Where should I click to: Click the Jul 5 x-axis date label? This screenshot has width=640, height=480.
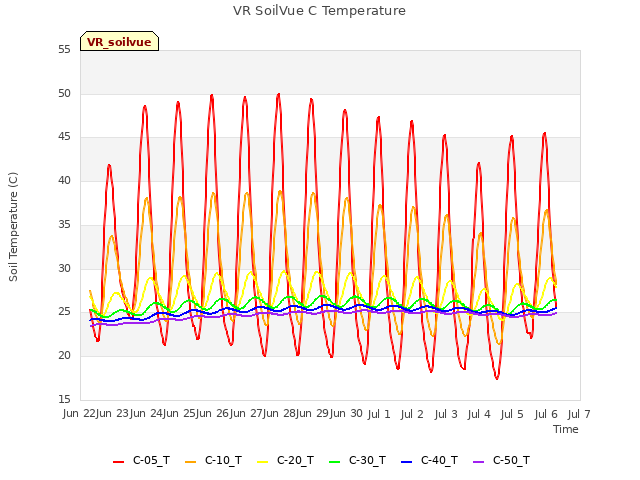pyautogui.click(x=512, y=414)
